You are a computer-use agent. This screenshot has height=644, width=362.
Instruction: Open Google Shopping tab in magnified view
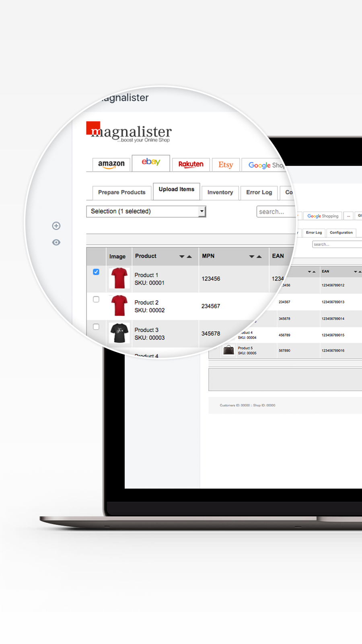click(x=265, y=165)
